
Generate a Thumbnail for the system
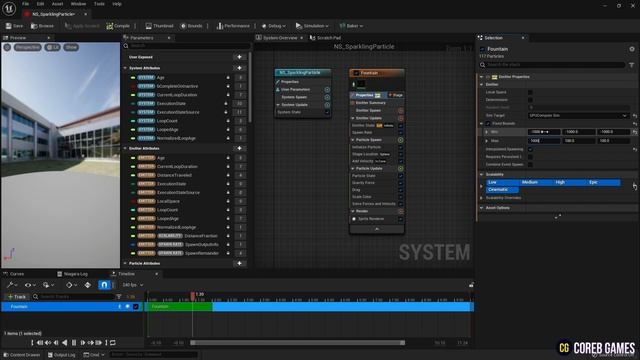(160, 26)
